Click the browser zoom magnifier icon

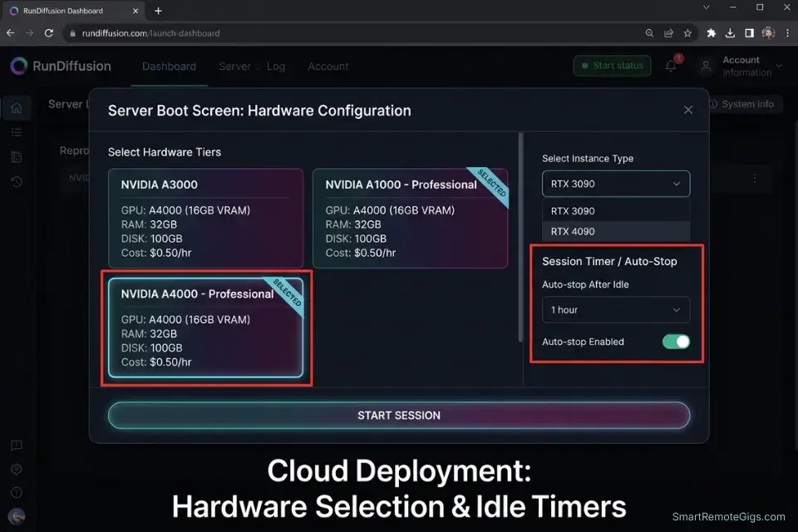click(649, 33)
